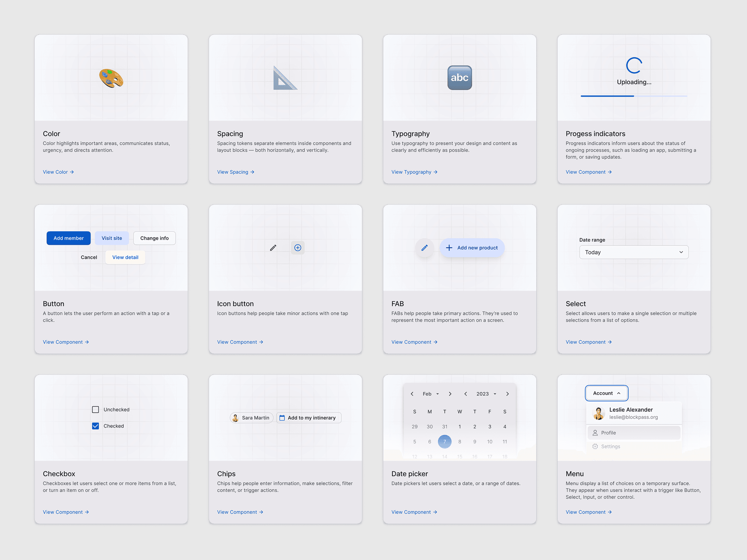
Task: Select Settings from the menu
Action: tap(611, 446)
